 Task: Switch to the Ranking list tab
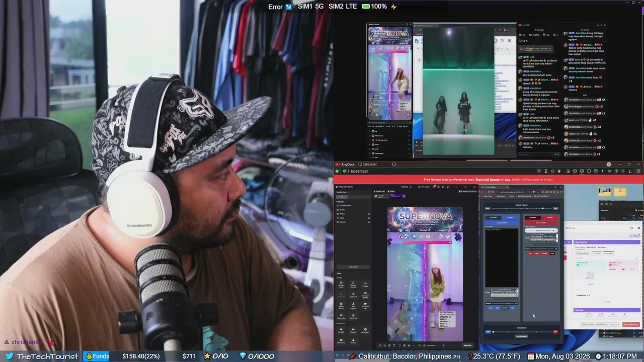(x=591, y=247)
